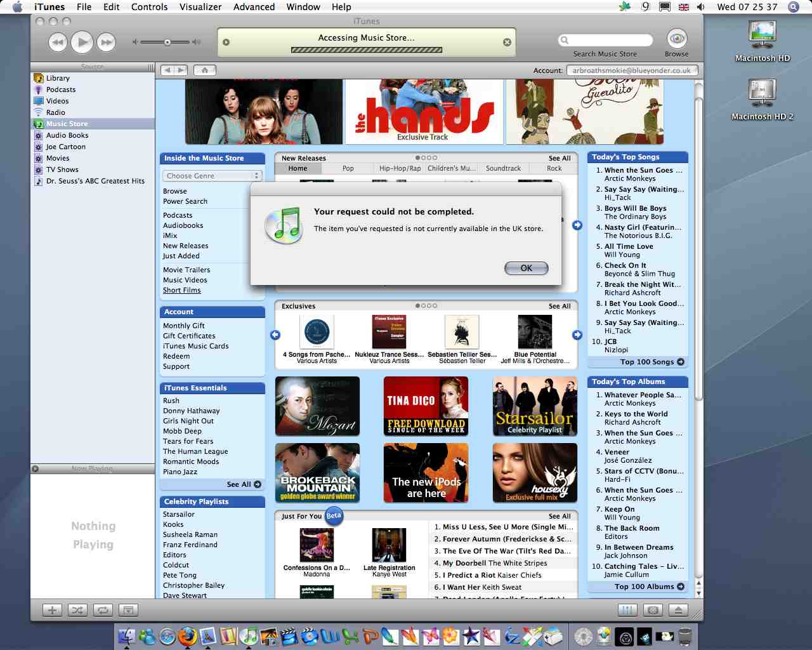
Task: Select the Radio source icon
Action: click(x=39, y=112)
